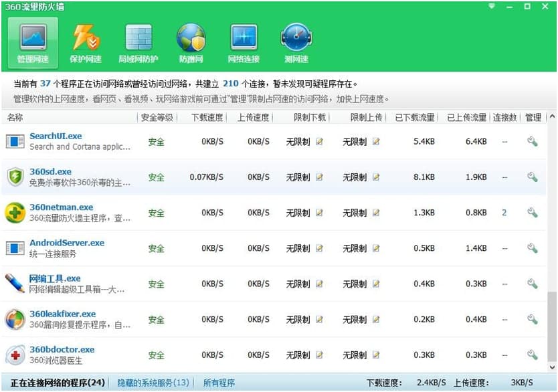
Task: Select 正在连接网络的程序(24) tab
Action: 58,383
